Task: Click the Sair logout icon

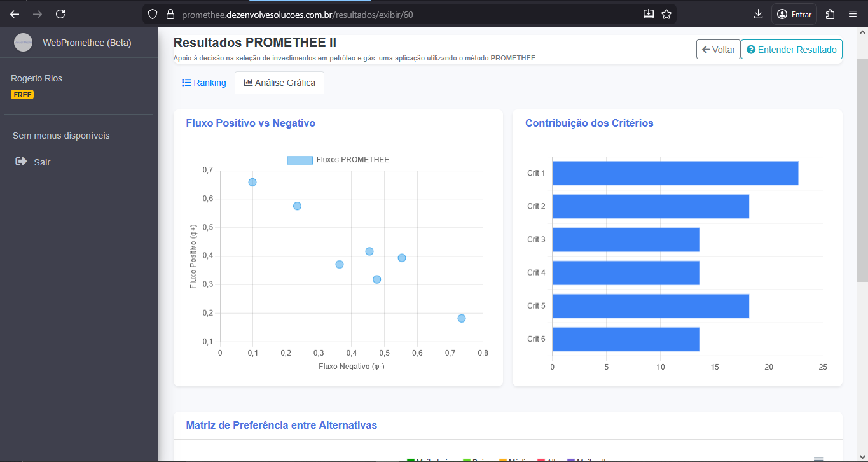Action: click(21, 162)
